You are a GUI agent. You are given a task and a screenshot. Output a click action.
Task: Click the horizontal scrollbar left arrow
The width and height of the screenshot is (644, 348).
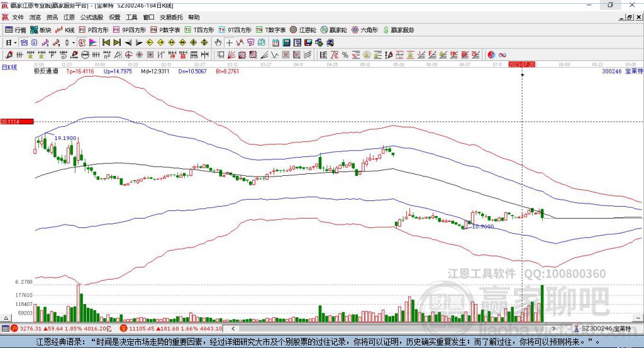click(x=233, y=329)
